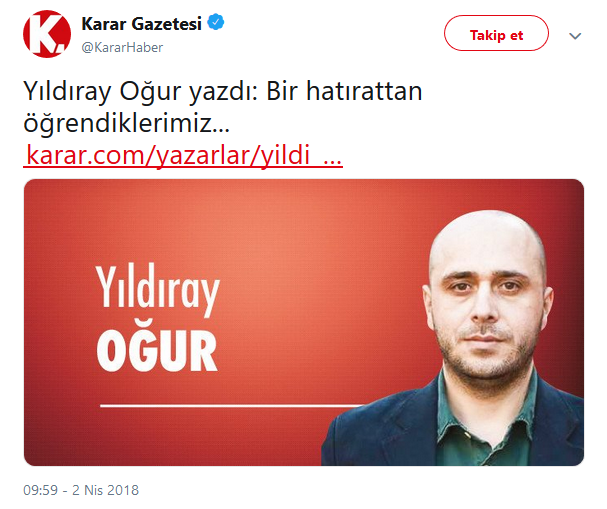Open the 09:59 tweet time
This screenshot has height=509, width=607.
point(40,490)
